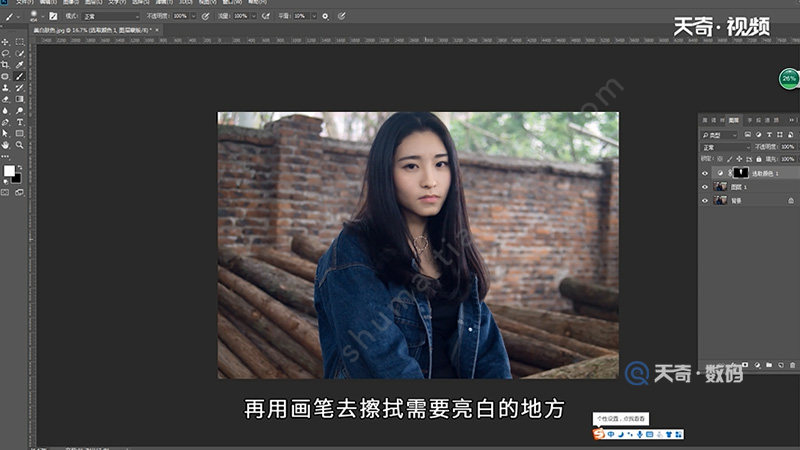Toggle lock position
The height and width of the screenshot is (450, 800).
click(739, 159)
